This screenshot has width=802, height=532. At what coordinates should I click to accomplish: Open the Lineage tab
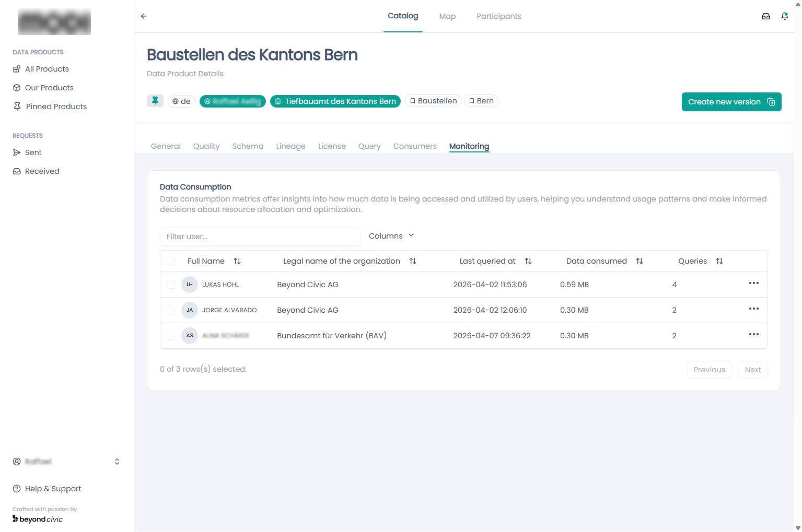tap(290, 146)
